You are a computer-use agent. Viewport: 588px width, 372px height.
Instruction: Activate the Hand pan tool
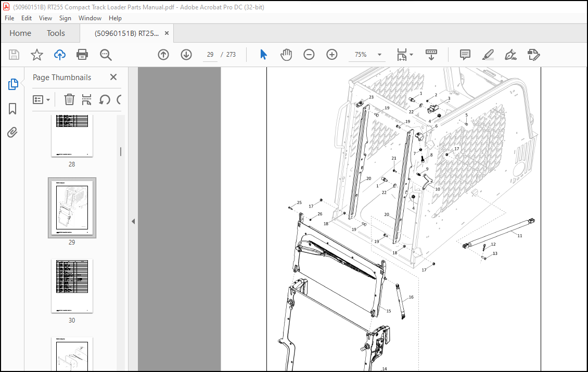(286, 55)
